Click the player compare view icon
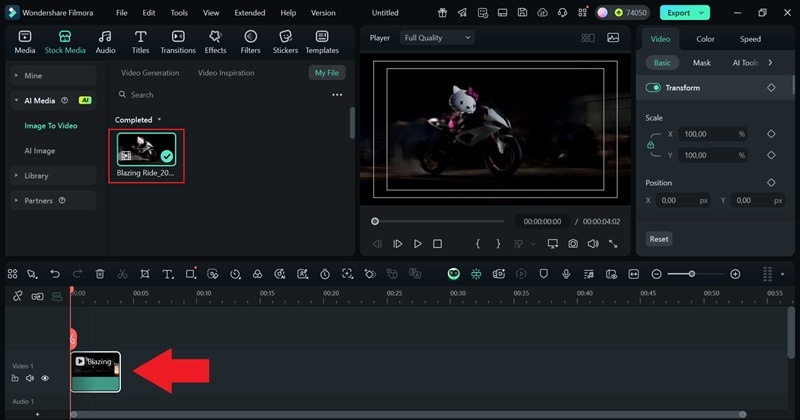800x420 pixels. [588, 38]
